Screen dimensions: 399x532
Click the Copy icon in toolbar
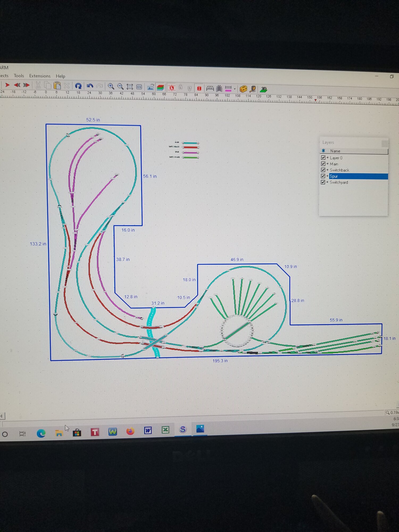[48, 85]
